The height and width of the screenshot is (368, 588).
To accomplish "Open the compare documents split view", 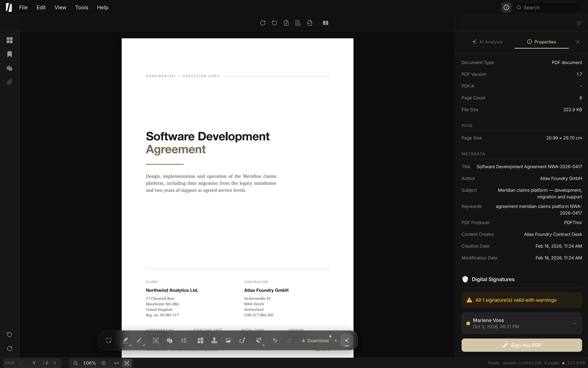I will (x=325, y=23).
